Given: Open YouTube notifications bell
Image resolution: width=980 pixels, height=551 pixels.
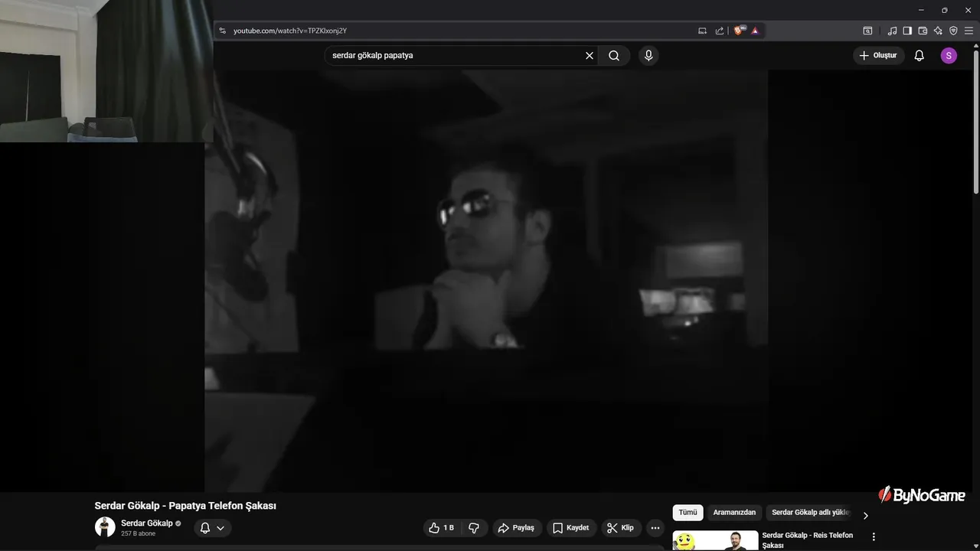Looking at the screenshot, I should point(920,56).
